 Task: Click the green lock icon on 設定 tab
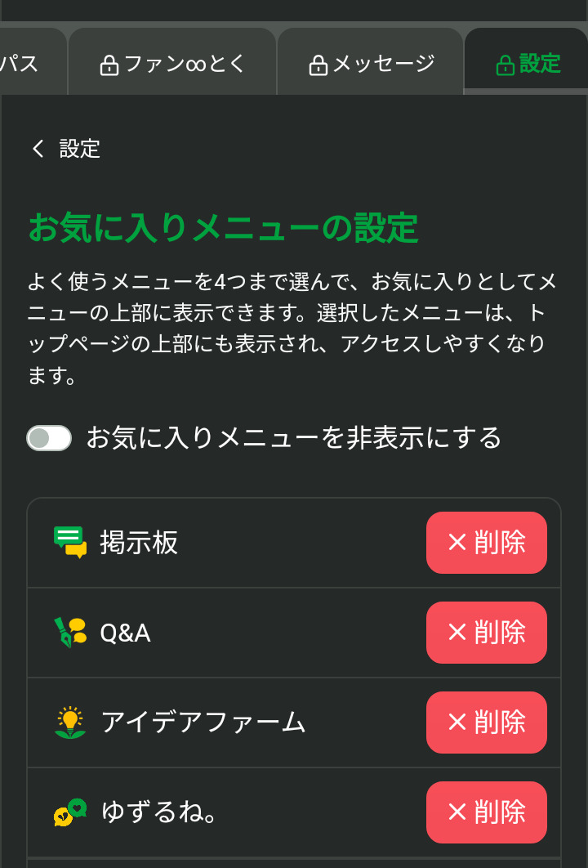[x=505, y=65]
